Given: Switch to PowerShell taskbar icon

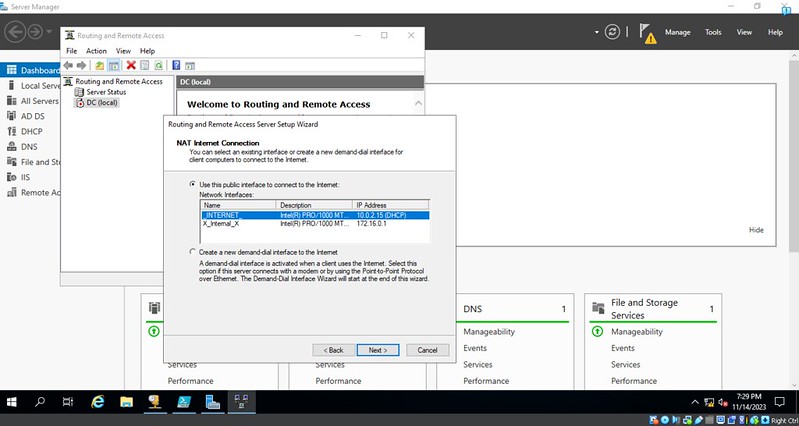Looking at the screenshot, I should [x=184, y=402].
